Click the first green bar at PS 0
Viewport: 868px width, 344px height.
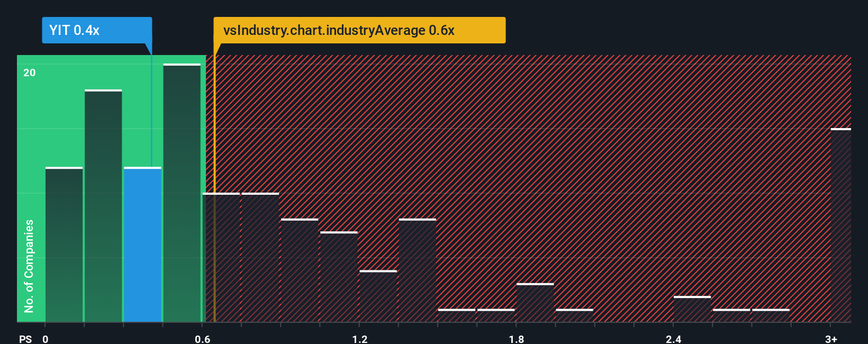pos(64,245)
